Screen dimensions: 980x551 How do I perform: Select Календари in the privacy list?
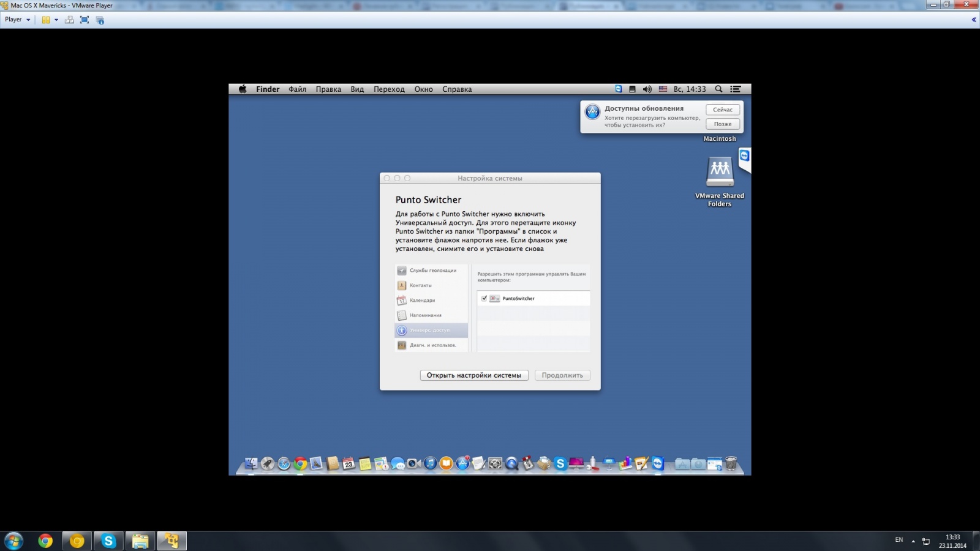pos(431,300)
